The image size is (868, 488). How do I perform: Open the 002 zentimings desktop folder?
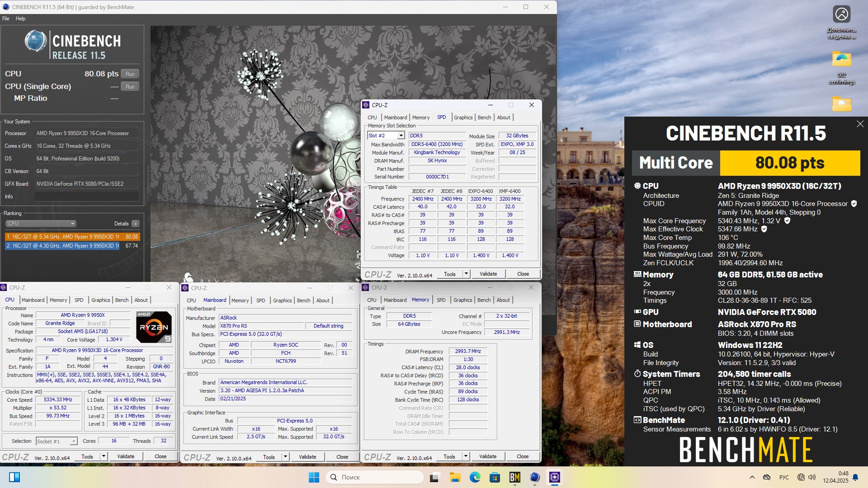click(x=841, y=68)
